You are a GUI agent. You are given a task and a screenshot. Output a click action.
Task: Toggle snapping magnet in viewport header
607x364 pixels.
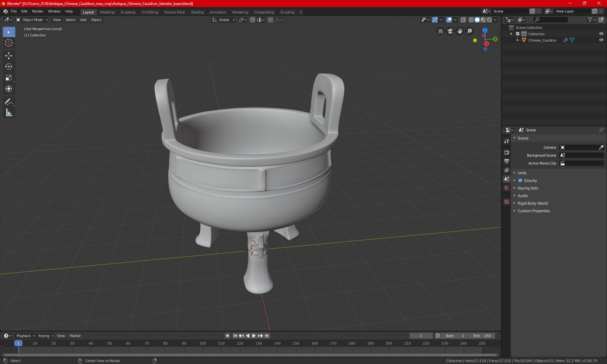[252, 20]
